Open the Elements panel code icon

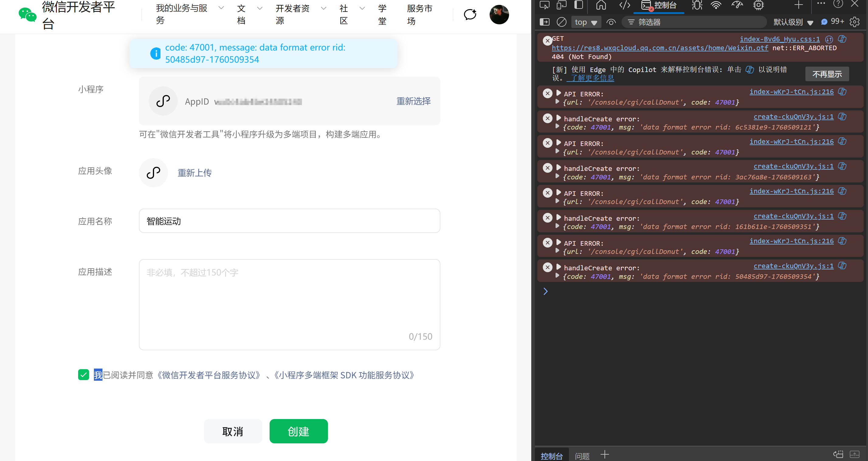click(624, 5)
